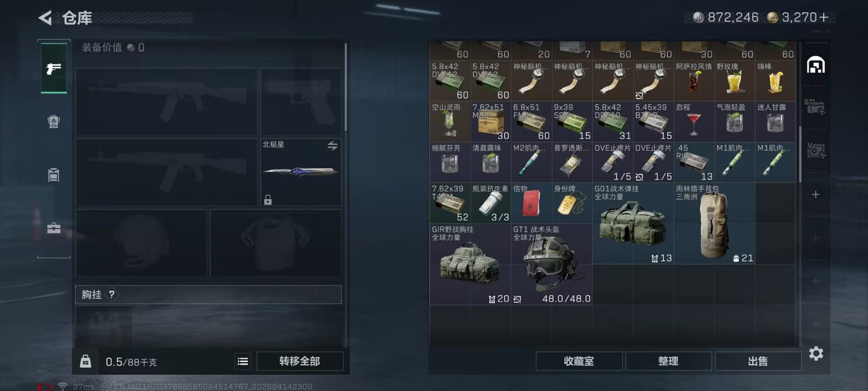Open the settings gear beside 出售
This screenshot has height=391, width=868.
pos(816,353)
